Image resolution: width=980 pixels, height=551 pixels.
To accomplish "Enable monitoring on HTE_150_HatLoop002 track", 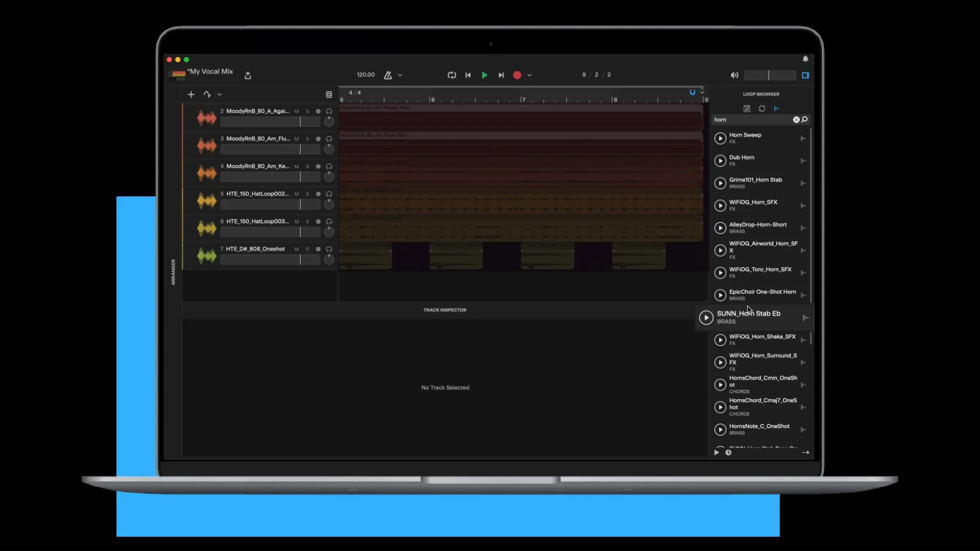I will coord(329,194).
